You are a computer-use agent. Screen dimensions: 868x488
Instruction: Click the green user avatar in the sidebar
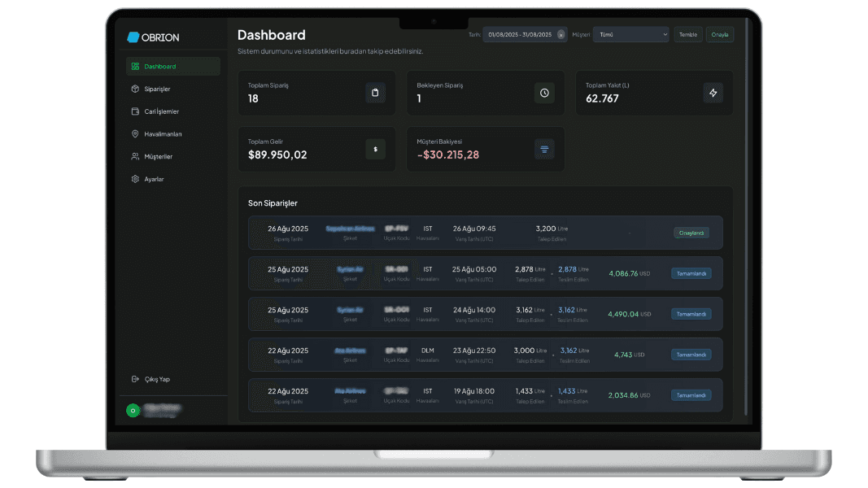tap(132, 411)
